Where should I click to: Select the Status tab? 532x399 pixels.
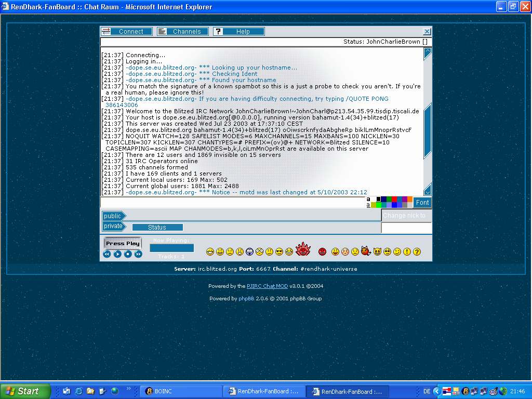click(157, 228)
